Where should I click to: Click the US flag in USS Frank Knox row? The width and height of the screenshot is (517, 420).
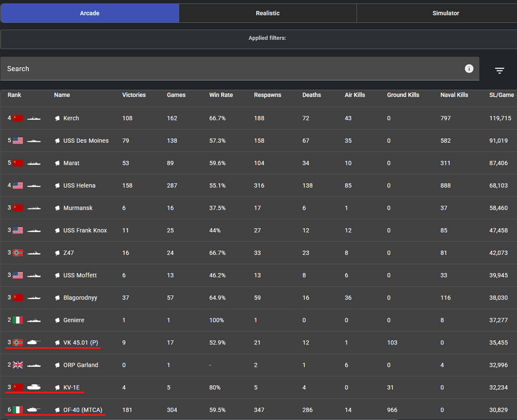click(x=18, y=230)
